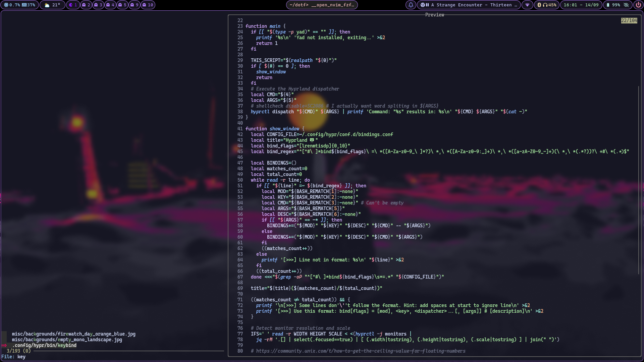This screenshot has height=362, width=644.
Task: Switch to ghost workspace 5
Action: 122,5
